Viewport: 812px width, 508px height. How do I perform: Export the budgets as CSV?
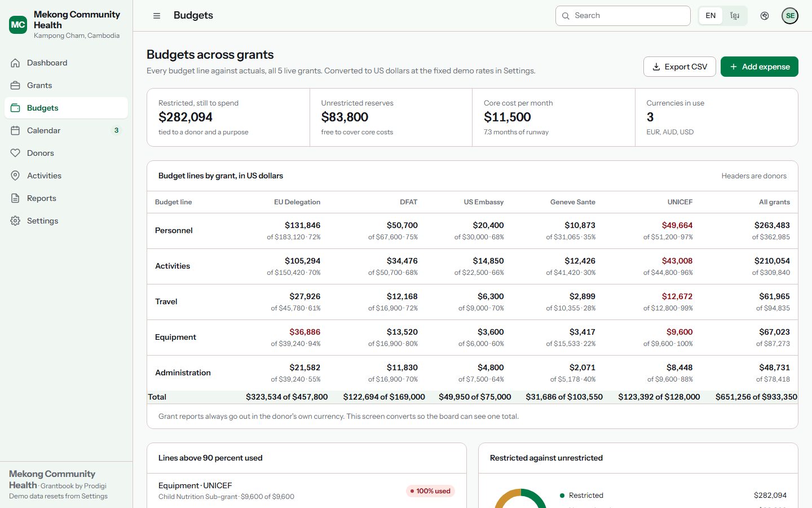tap(679, 67)
